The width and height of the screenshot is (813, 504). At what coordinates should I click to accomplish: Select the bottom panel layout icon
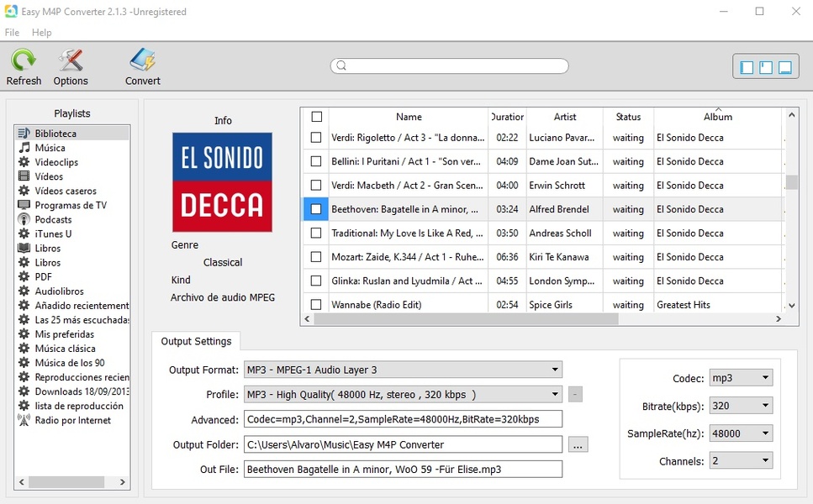pos(785,67)
